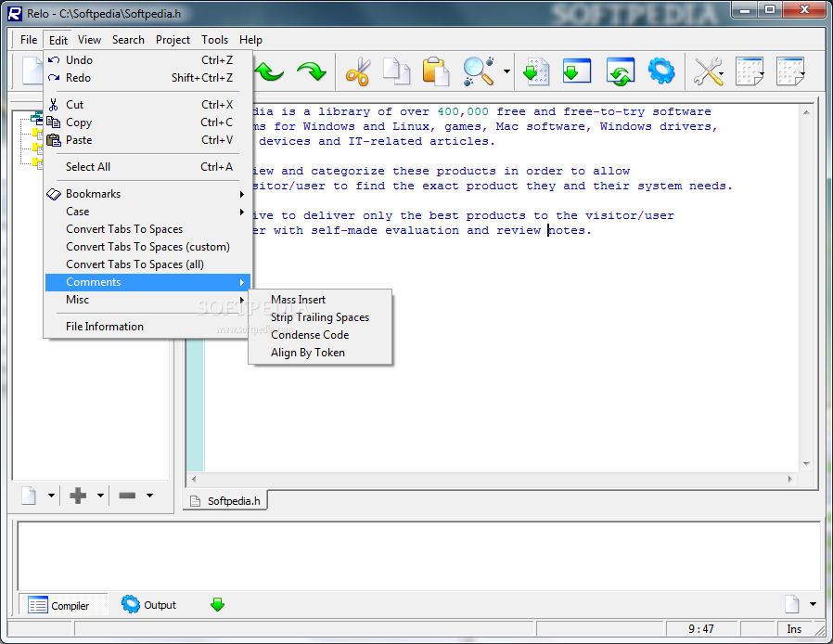This screenshot has width=833, height=644.
Task: Click the plus add icon in project panel
Action: click(78, 496)
